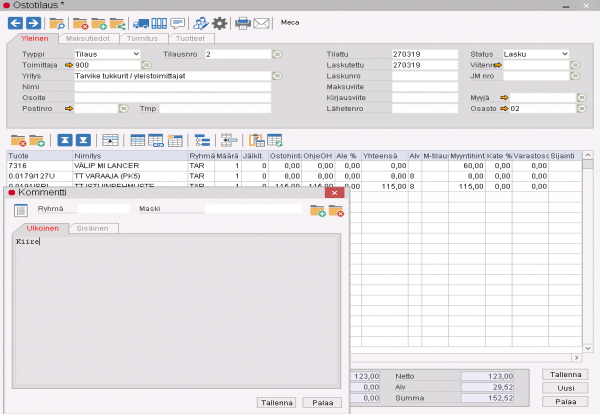Viewport: 600px width, 414px height.
Task: Click the lookup arrow next to Osasto
Action: (504, 109)
